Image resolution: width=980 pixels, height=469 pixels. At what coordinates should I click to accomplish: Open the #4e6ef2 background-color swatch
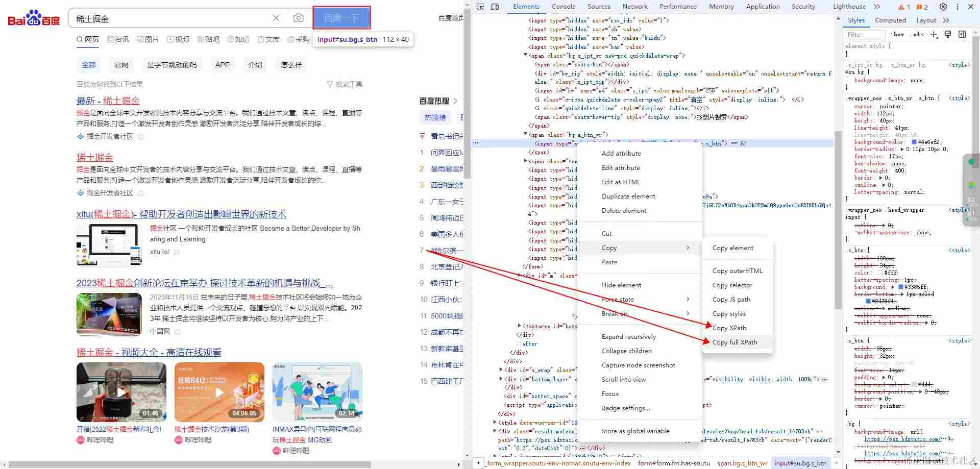coord(914,142)
